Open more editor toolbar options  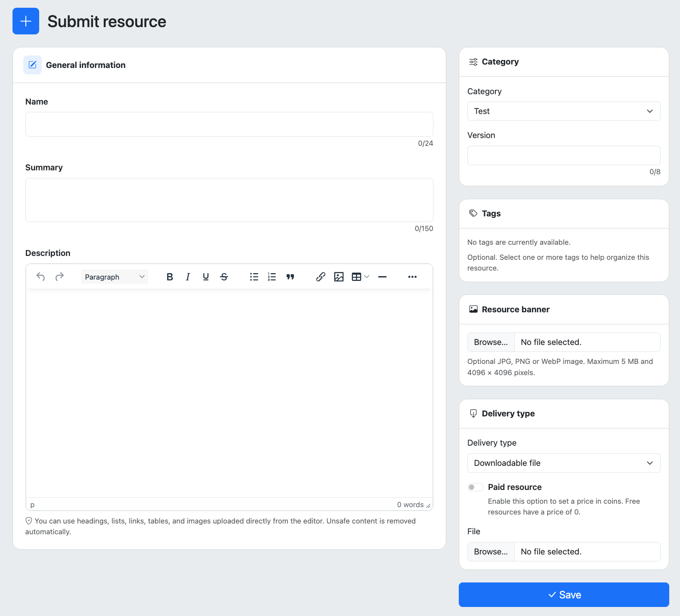click(x=412, y=277)
